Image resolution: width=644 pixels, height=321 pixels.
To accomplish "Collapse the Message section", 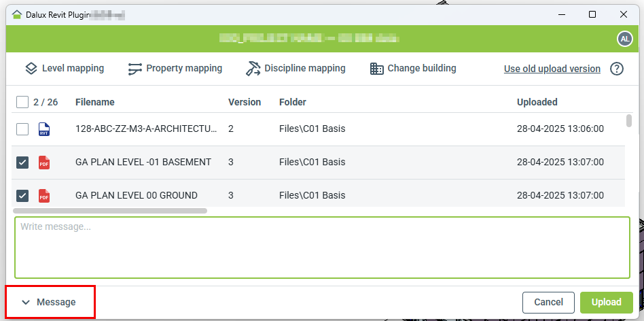I will [49, 302].
